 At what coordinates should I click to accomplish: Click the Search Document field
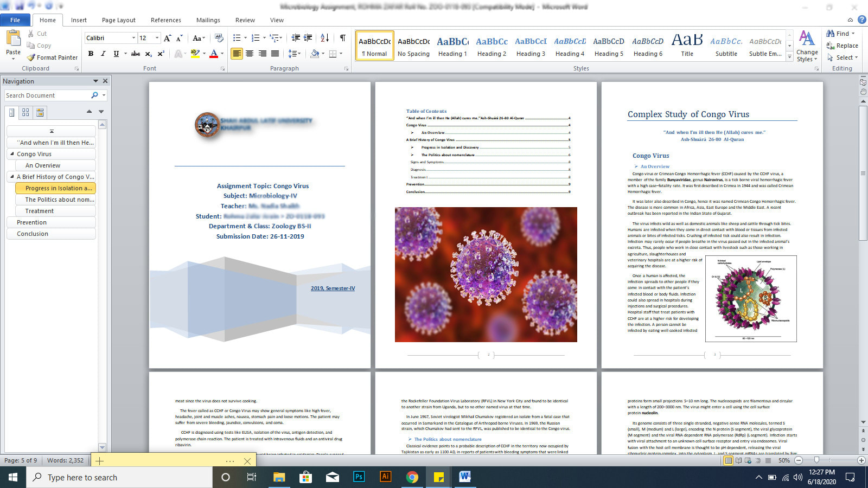coord(46,95)
